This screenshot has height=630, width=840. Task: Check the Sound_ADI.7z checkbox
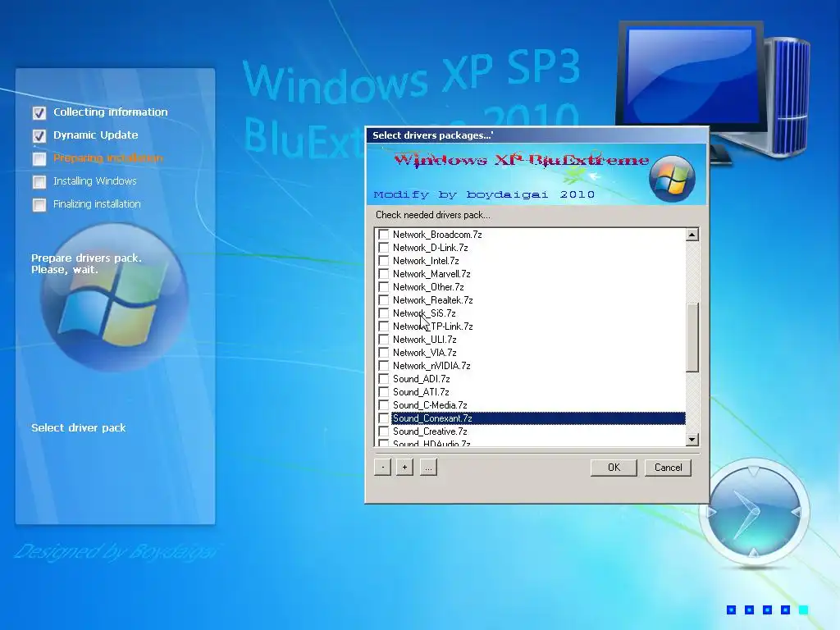click(x=384, y=379)
